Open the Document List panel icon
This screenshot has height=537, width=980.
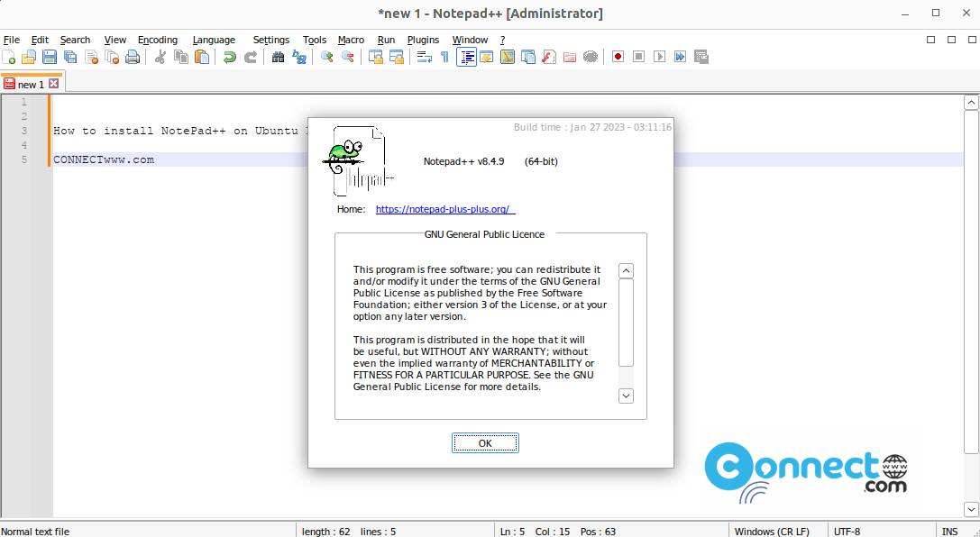(x=528, y=58)
